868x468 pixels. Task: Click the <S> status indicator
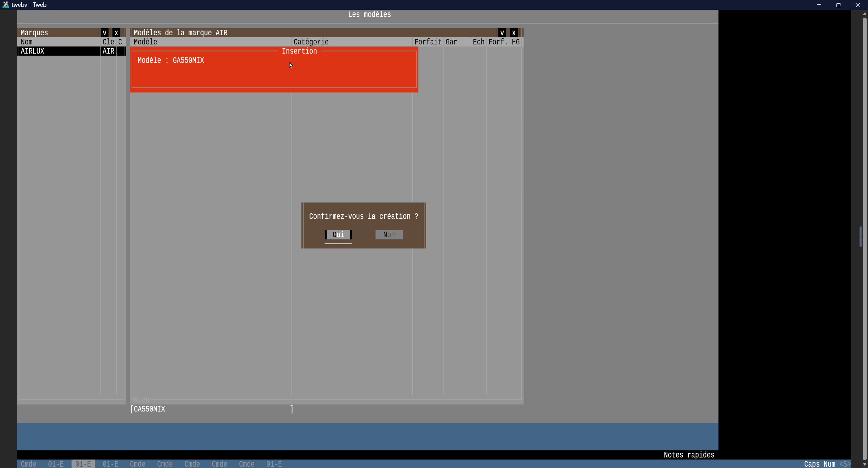[845, 464]
